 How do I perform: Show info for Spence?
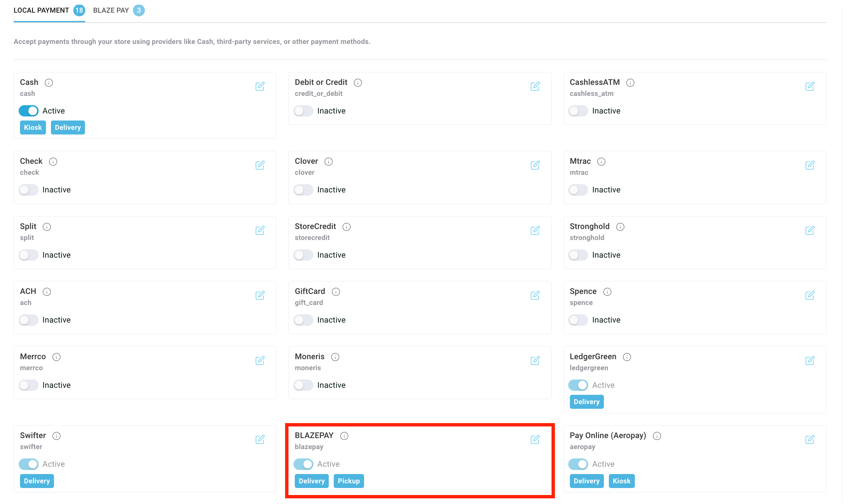pos(608,291)
